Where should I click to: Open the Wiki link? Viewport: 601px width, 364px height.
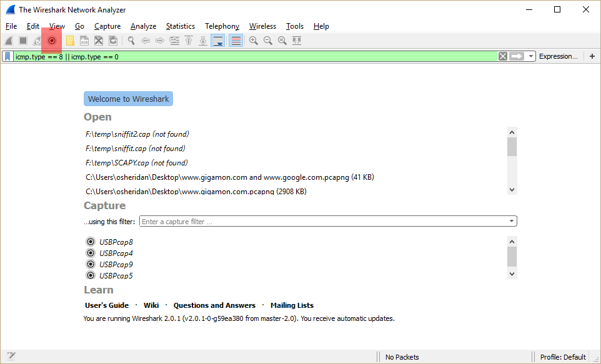click(x=151, y=305)
